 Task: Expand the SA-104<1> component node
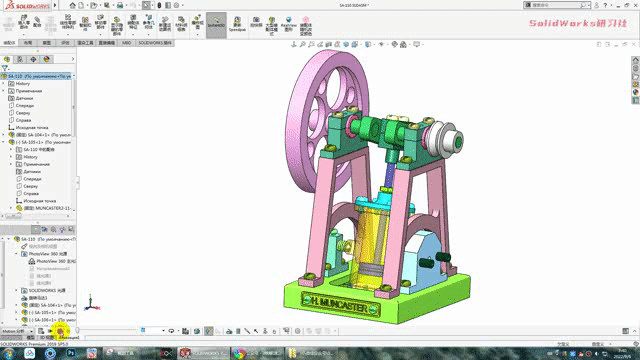point(4,135)
